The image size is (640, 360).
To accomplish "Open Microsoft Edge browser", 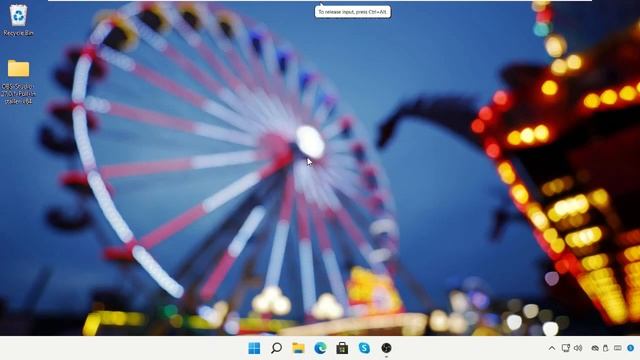I will (320, 348).
